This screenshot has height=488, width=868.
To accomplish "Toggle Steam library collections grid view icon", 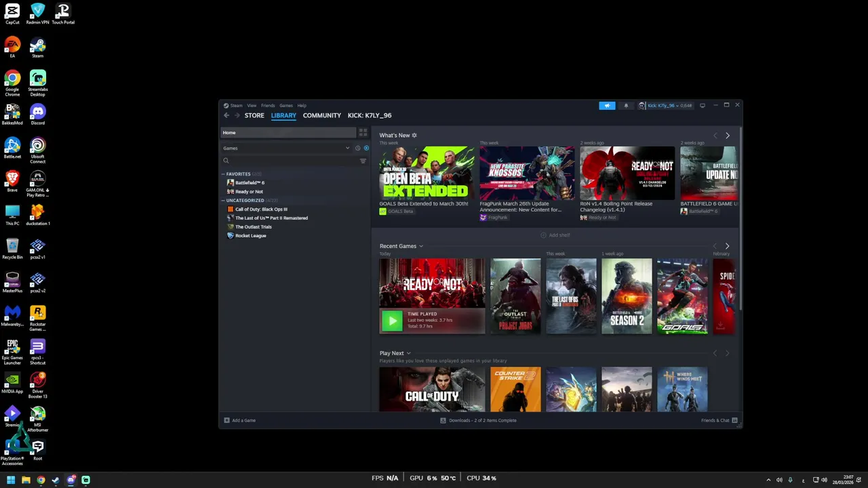I will [363, 133].
